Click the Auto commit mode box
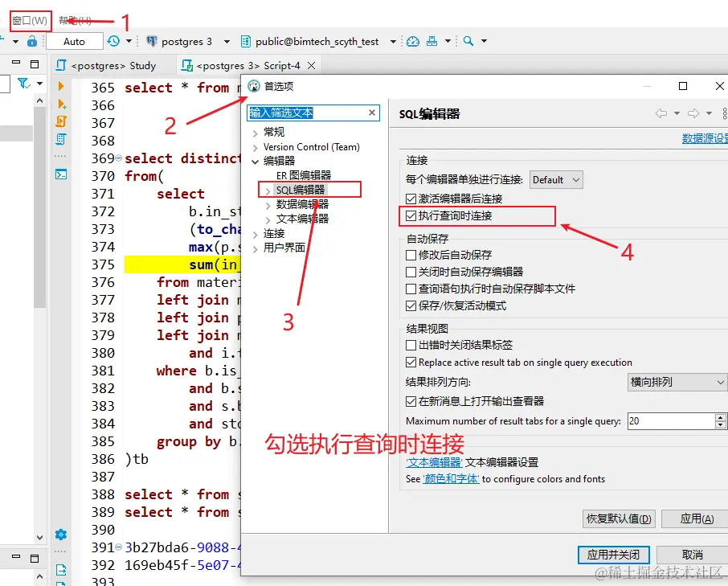Image resolution: width=728 pixels, height=586 pixels. click(x=74, y=41)
